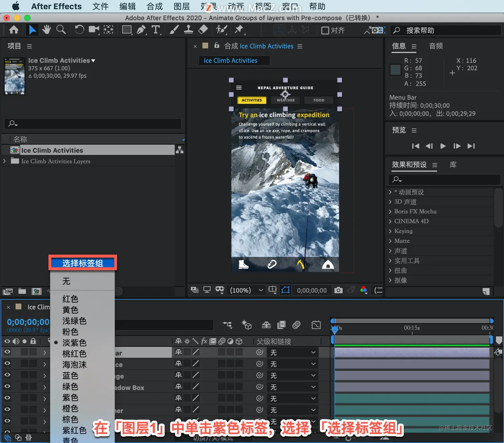This screenshot has height=443, width=504.
Task: Open parent dropdown of first timeline layer
Action: 293,352
